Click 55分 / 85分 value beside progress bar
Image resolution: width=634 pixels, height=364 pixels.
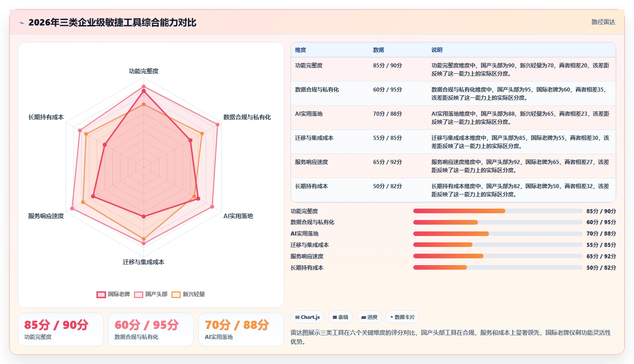pyautogui.click(x=601, y=245)
